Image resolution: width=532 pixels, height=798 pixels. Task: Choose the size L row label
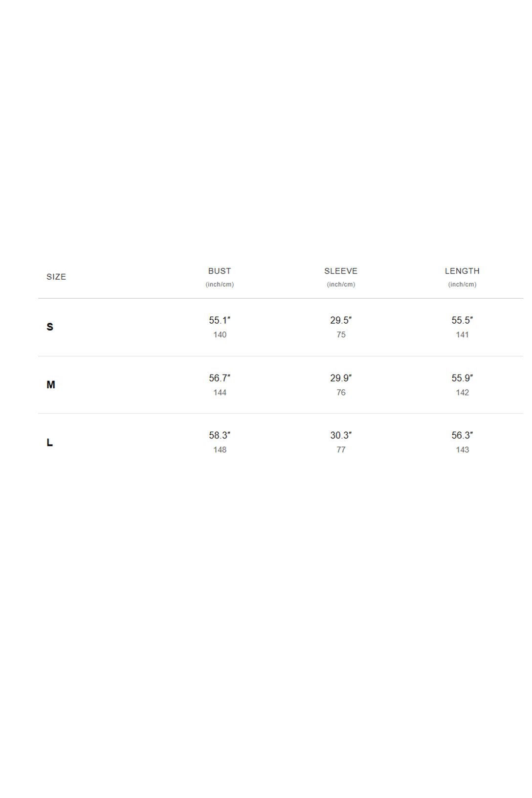49,443
